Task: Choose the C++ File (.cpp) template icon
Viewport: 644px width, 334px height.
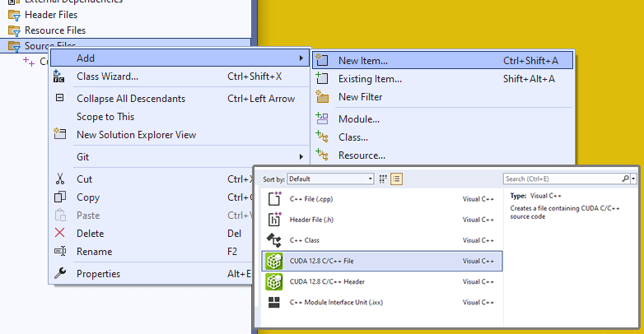Action: tap(274, 198)
